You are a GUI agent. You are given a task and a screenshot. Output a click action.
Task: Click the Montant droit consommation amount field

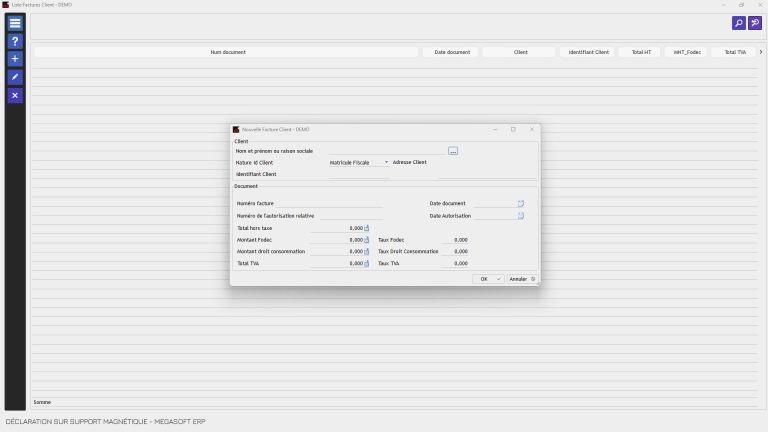[336, 252]
